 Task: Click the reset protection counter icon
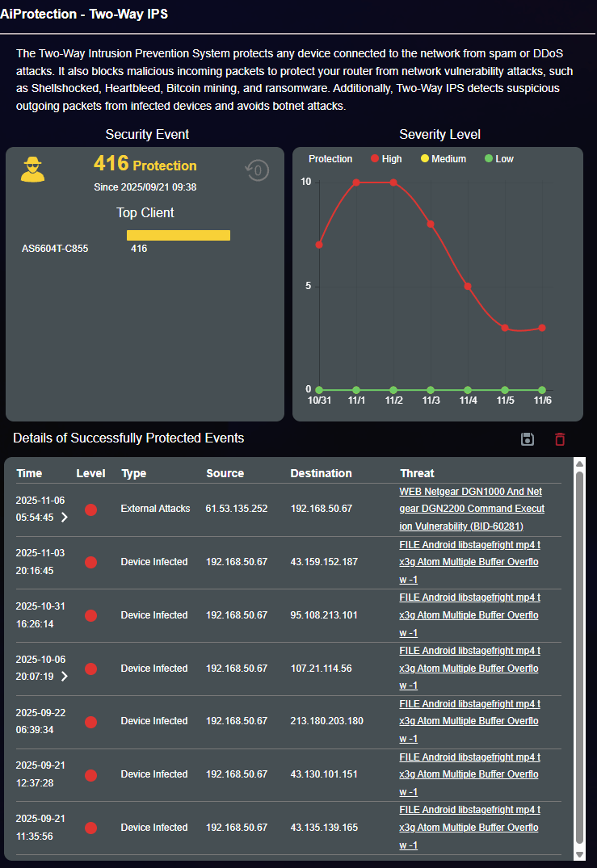coord(257,170)
